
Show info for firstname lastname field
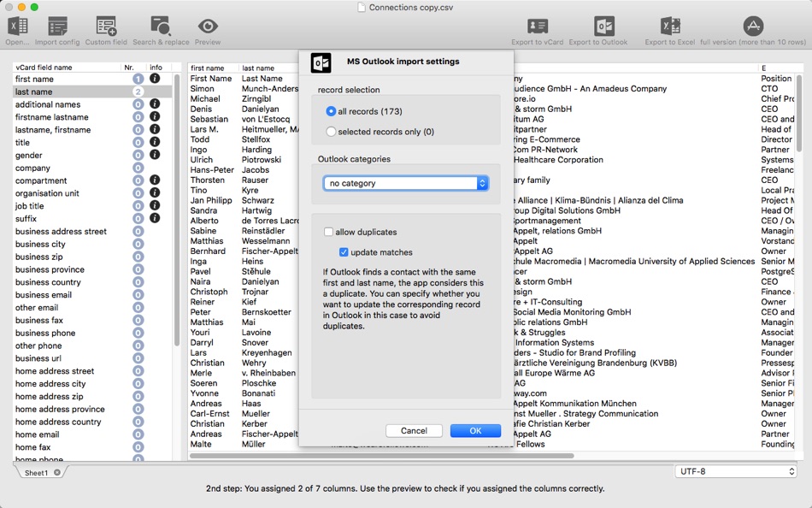pyautogui.click(x=155, y=116)
